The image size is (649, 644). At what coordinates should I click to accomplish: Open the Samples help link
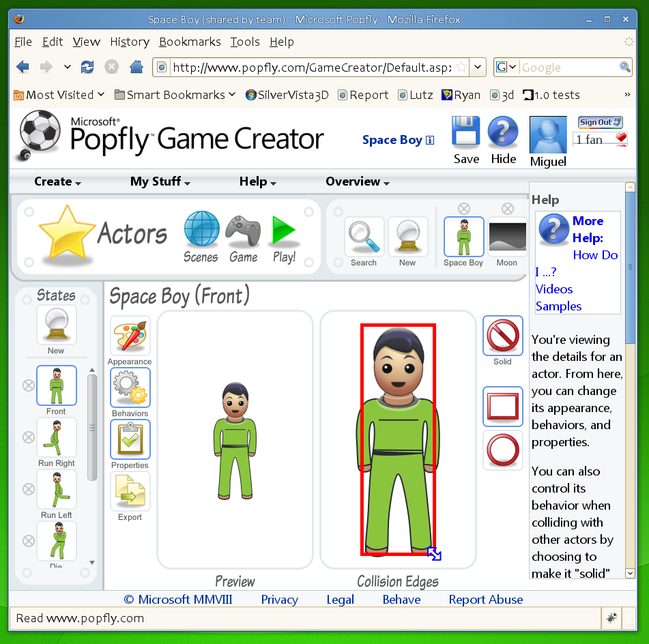[x=558, y=306]
